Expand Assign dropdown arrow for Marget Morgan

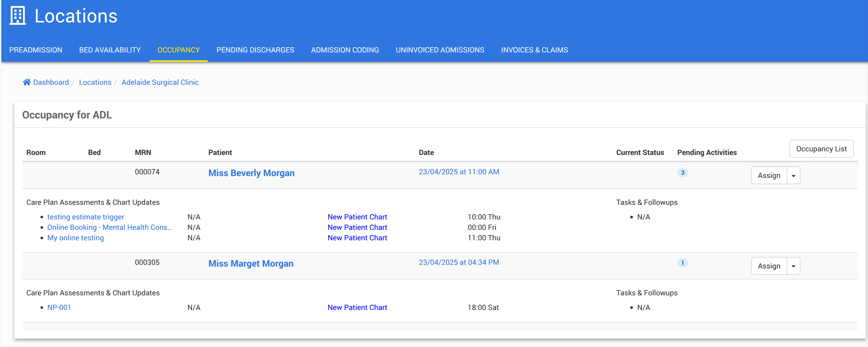[793, 266]
